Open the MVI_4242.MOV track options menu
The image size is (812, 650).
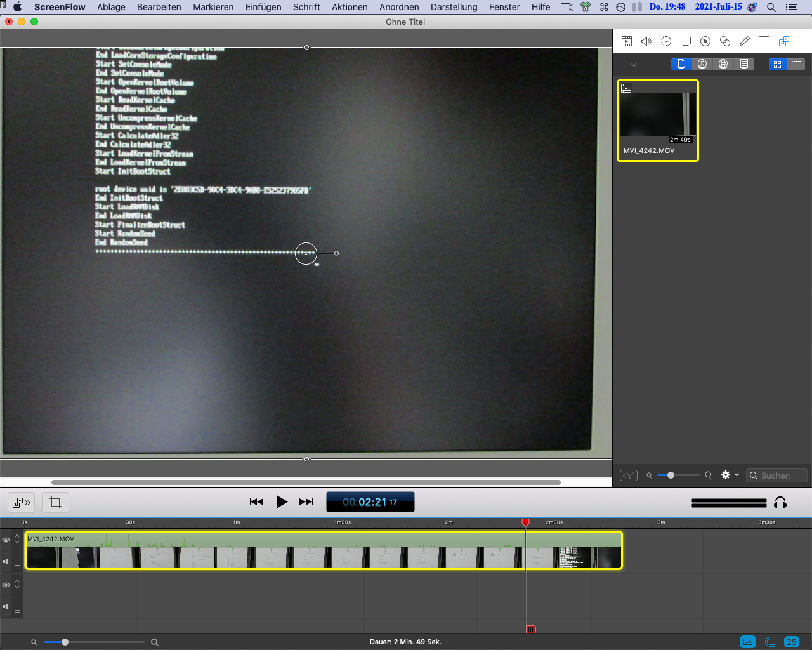pyautogui.click(x=17, y=567)
